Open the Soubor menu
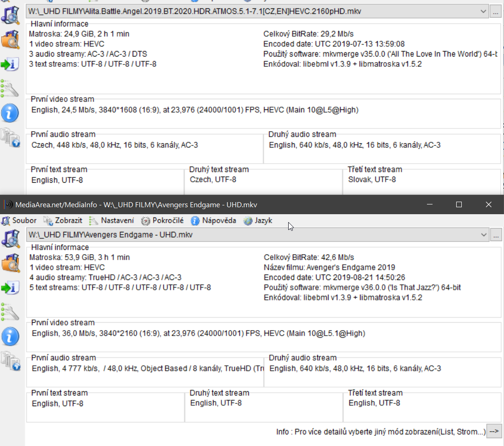This screenshot has width=504, height=446. point(19,221)
